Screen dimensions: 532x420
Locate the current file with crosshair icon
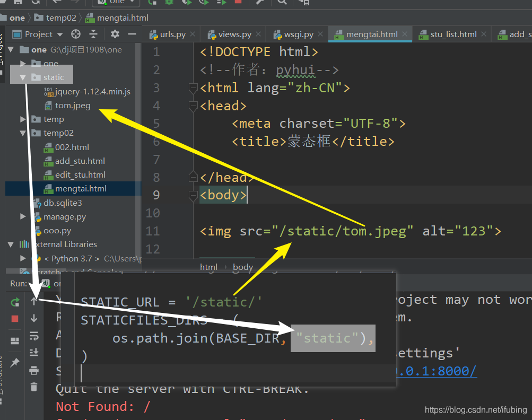(x=76, y=34)
